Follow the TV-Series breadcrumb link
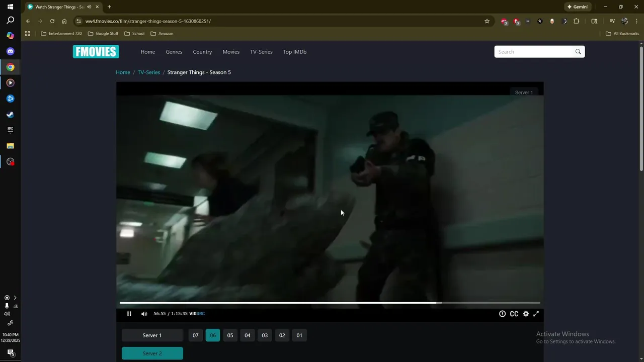This screenshot has height=362, width=644. tap(149, 72)
